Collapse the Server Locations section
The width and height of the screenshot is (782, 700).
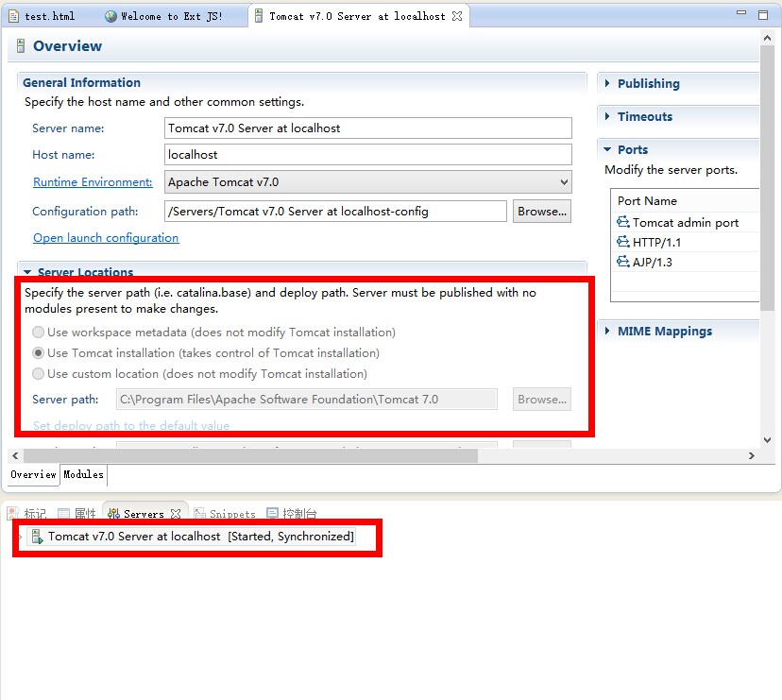(27, 272)
